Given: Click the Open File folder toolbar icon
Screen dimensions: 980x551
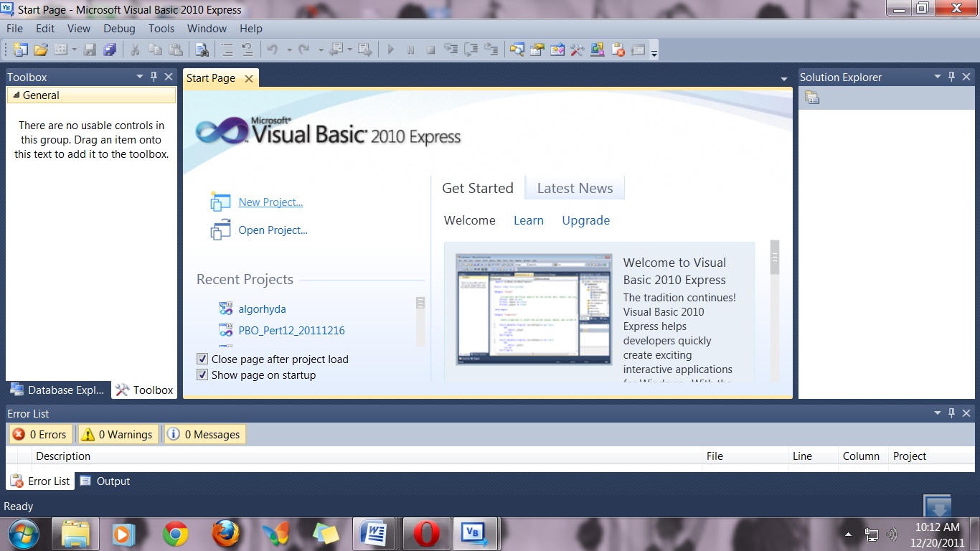Looking at the screenshot, I should tap(41, 50).
